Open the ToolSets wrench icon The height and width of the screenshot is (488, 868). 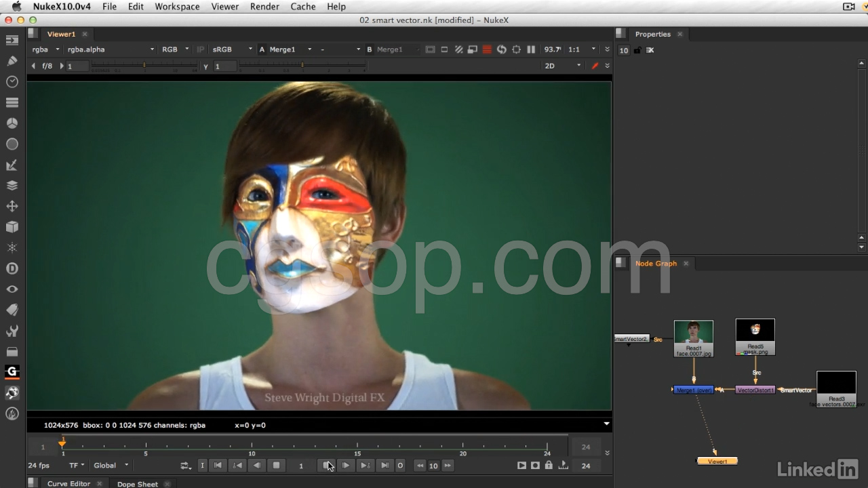[x=12, y=331]
